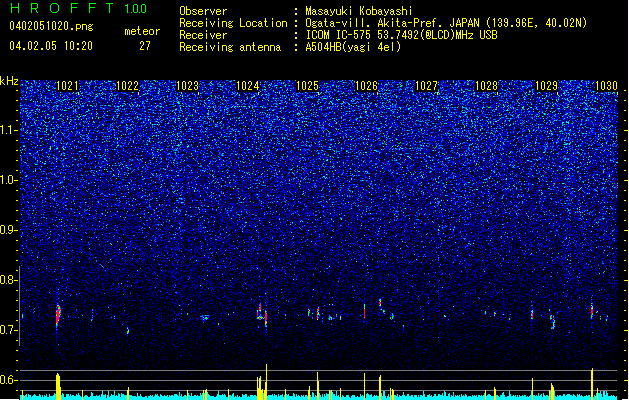Select the ICOM IC-575 receiver details
Viewport: 629px width, 400px height.
[401, 35]
